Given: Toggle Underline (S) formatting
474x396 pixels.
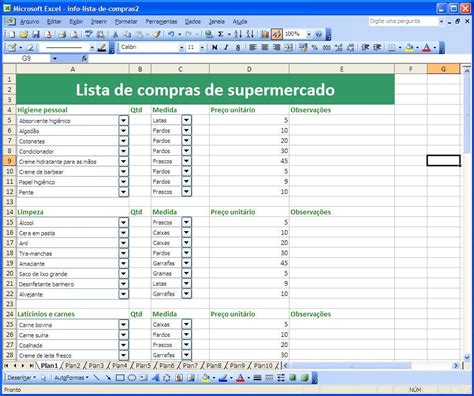Looking at the screenshot, I should 238,48.
